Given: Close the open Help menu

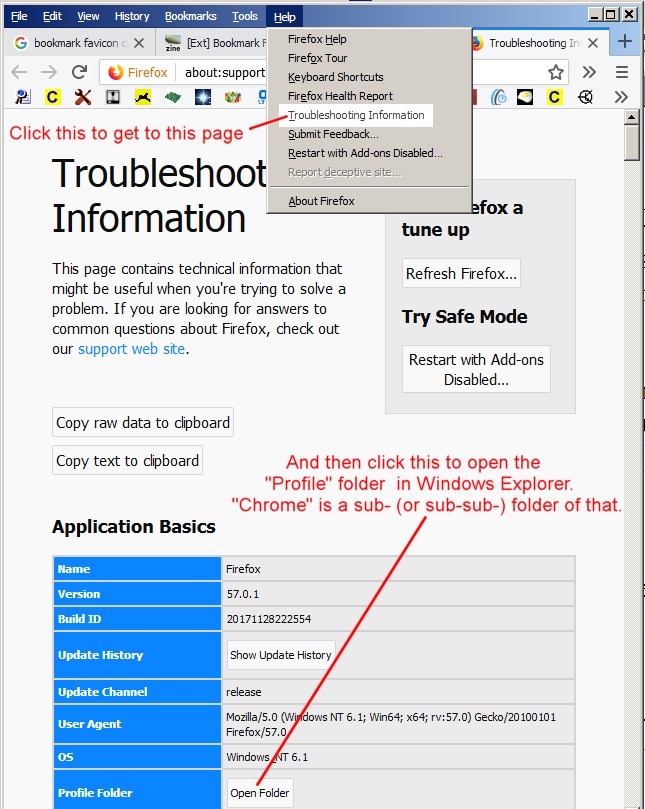Looking at the screenshot, I should 284,17.
